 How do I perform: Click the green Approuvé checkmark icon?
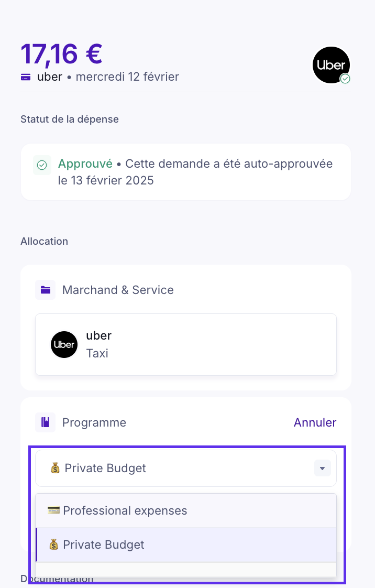(x=42, y=165)
